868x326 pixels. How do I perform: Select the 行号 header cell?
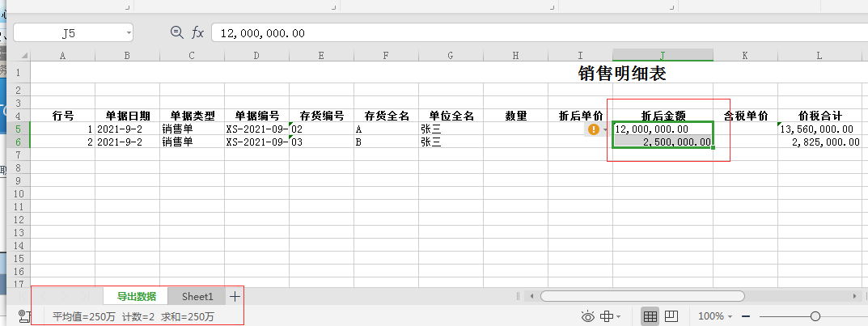click(x=62, y=116)
